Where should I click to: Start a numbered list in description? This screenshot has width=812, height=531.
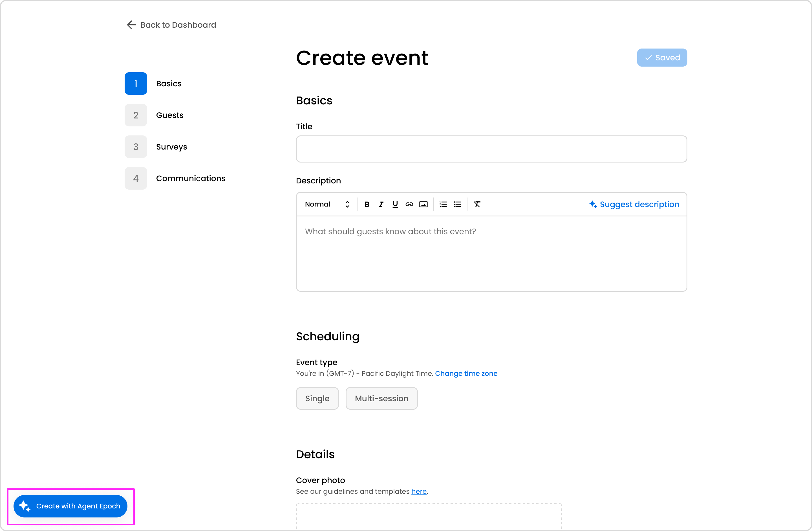click(x=443, y=204)
